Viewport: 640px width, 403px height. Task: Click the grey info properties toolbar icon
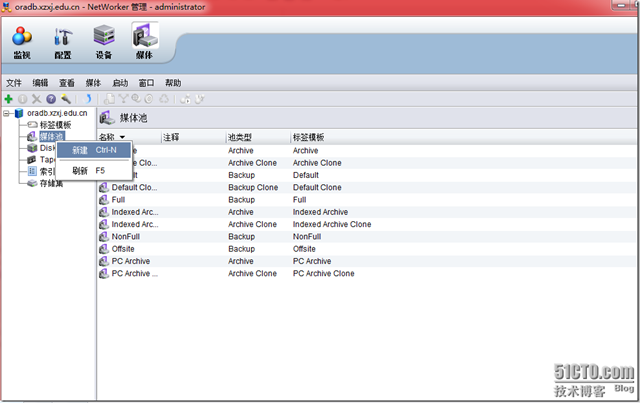tap(22, 99)
